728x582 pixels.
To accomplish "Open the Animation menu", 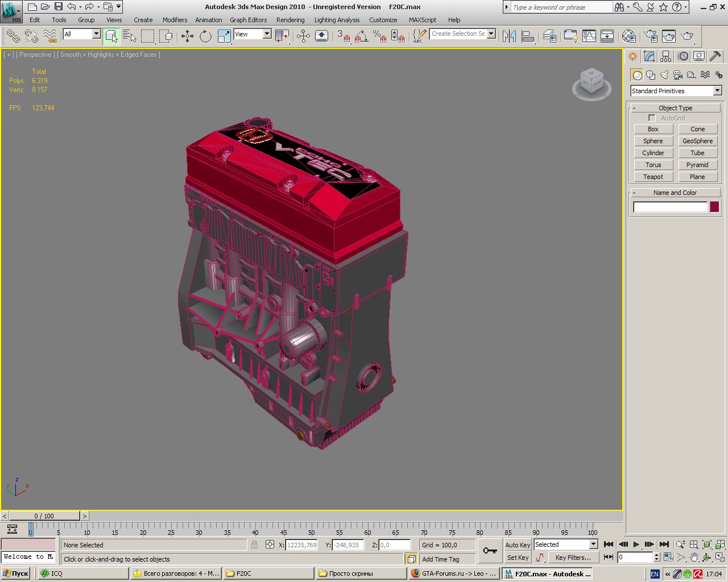I will (x=209, y=20).
